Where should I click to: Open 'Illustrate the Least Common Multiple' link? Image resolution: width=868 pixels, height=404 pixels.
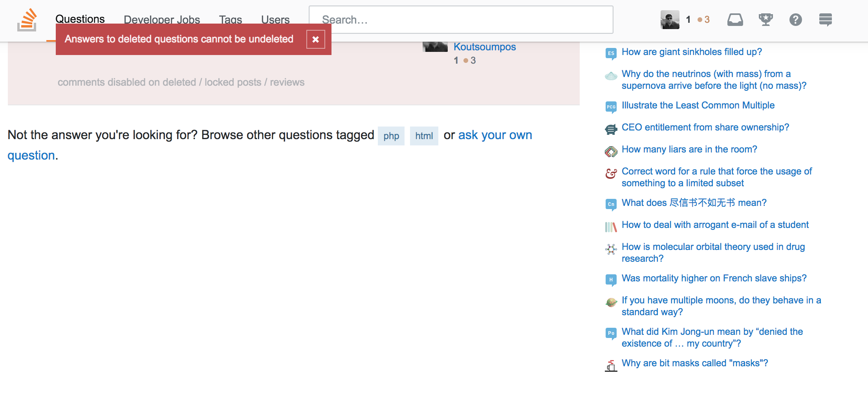698,105
